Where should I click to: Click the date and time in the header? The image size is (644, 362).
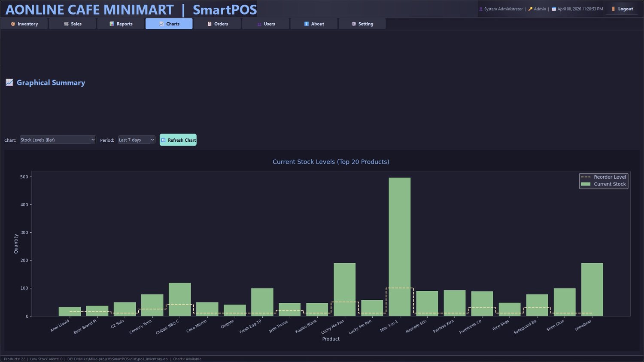click(580, 9)
